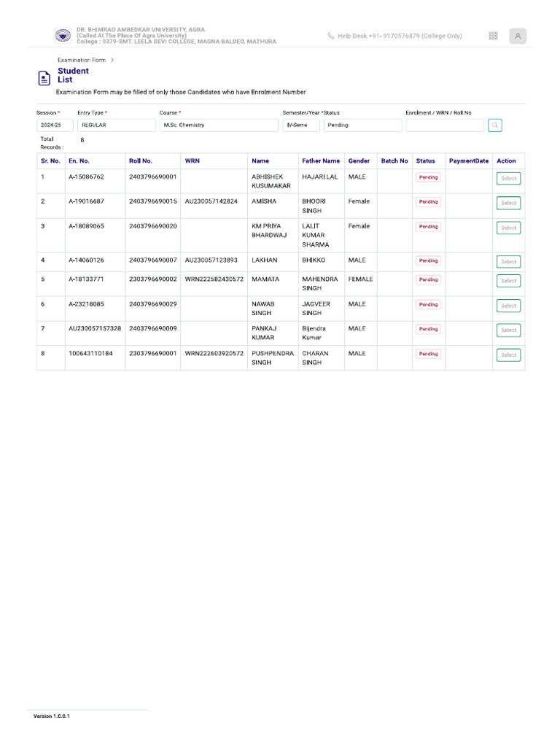This screenshot has width=560, height=747.
Task: Open the Examination Form breadcrumb link
Action: point(82,60)
